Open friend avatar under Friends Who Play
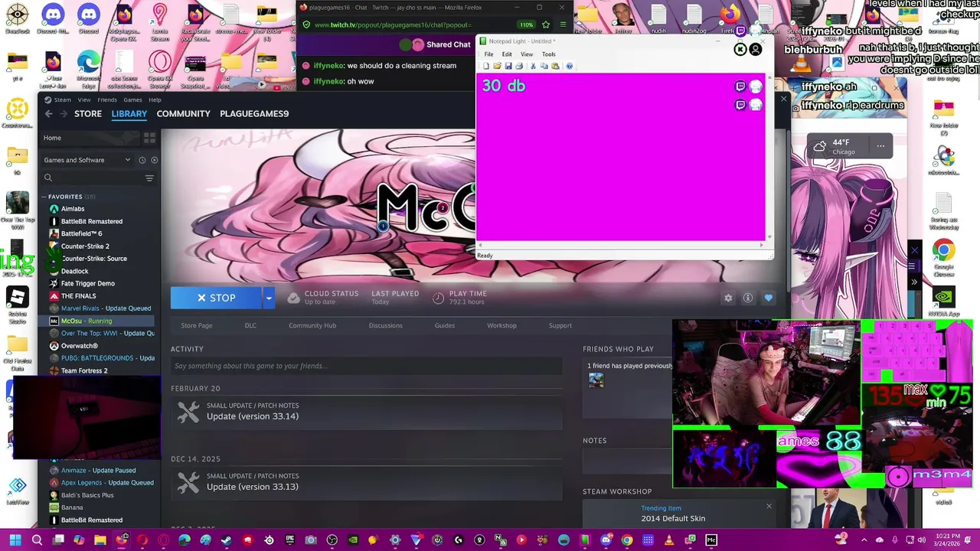The height and width of the screenshot is (551, 980). [x=596, y=380]
